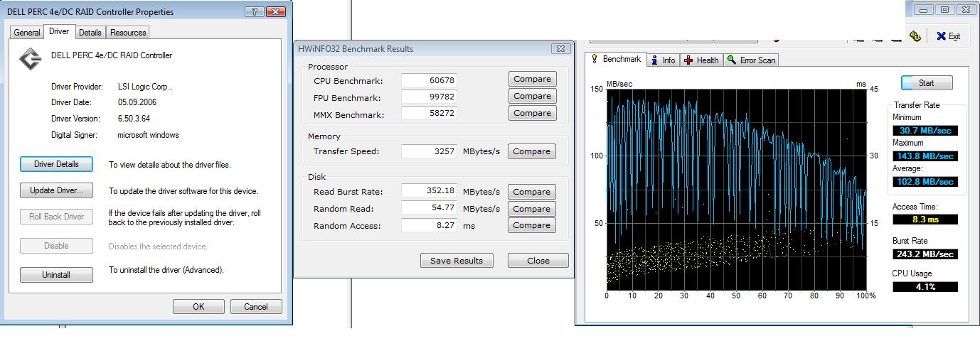Click the Access Time value 8.3 ms
This screenshot has height=363, width=980.
coord(925,220)
